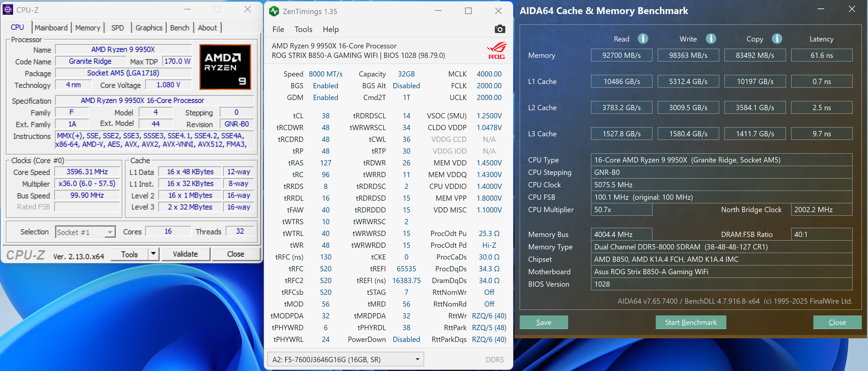The height and width of the screenshot is (371, 868).
Task: Switch to the SPD tab in CPU-Z
Action: [x=118, y=27]
